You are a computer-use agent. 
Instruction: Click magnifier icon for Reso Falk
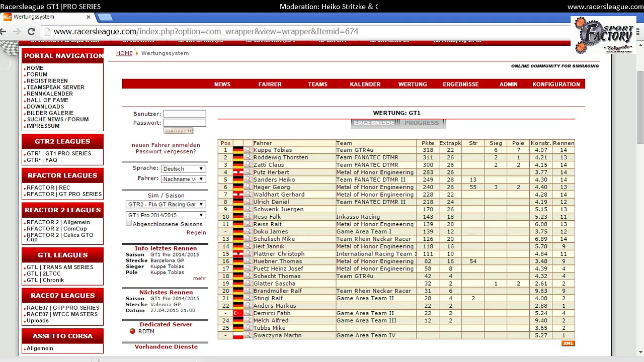pyautogui.click(x=248, y=217)
